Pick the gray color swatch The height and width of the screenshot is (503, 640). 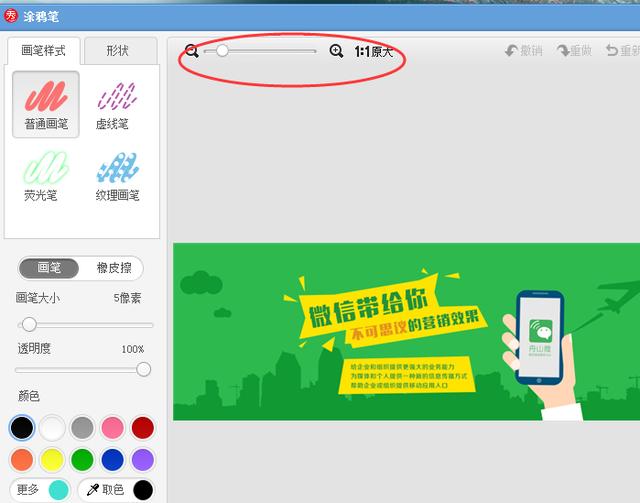click(x=82, y=428)
